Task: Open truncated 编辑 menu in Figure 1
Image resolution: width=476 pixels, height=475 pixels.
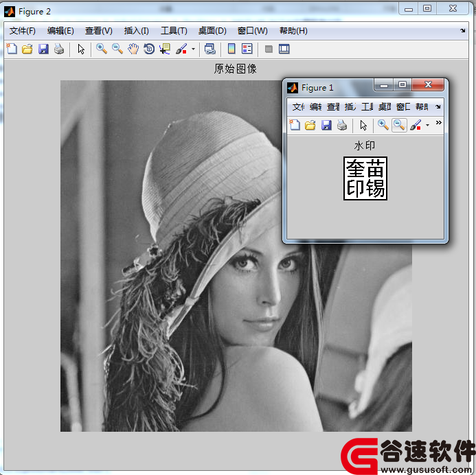Action: tap(315, 107)
